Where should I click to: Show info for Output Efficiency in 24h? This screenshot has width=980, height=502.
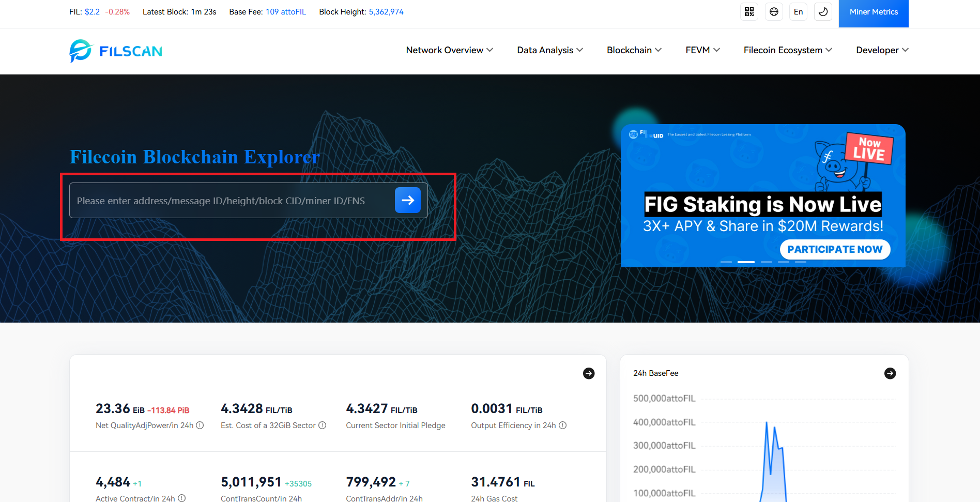[x=563, y=425]
